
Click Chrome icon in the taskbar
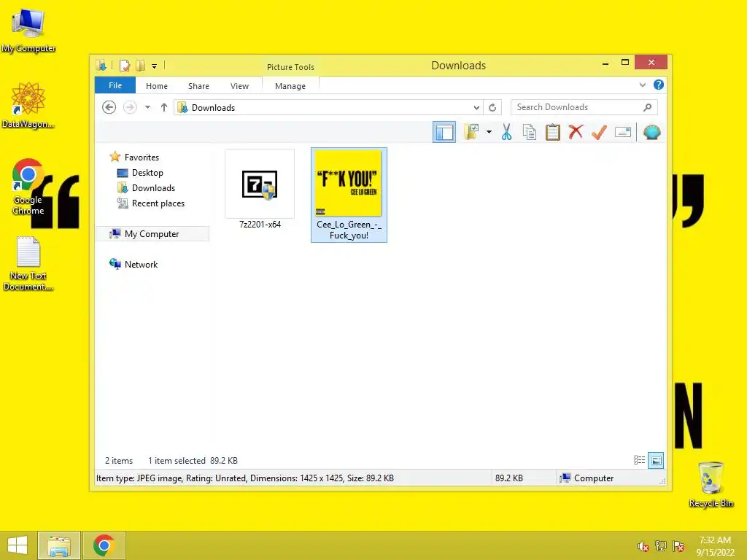click(x=104, y=545)
